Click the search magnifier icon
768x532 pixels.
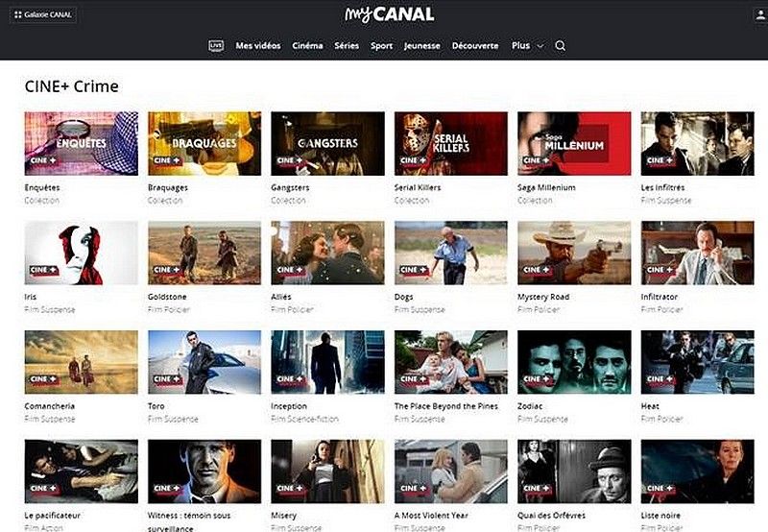tap(561, 45)
